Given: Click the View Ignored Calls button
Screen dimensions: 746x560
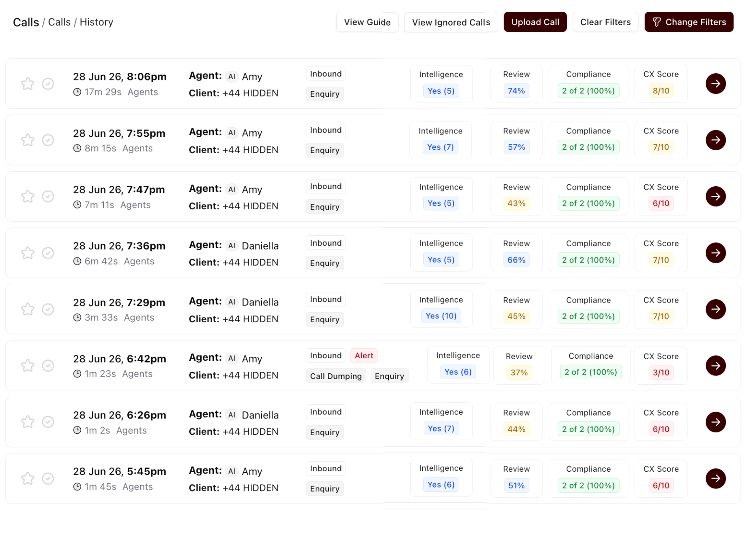Looking at the screenshot, I should click(x=451, y=22).
